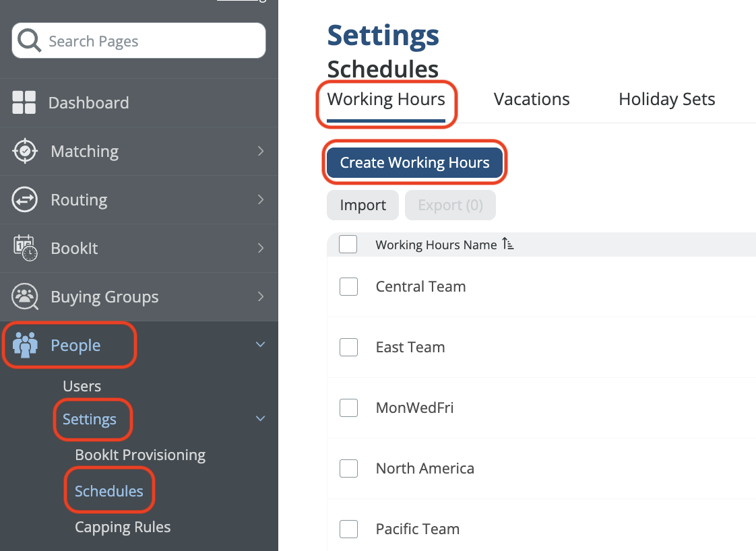Open the Holiday Sets tab

[x=666, y=100]
